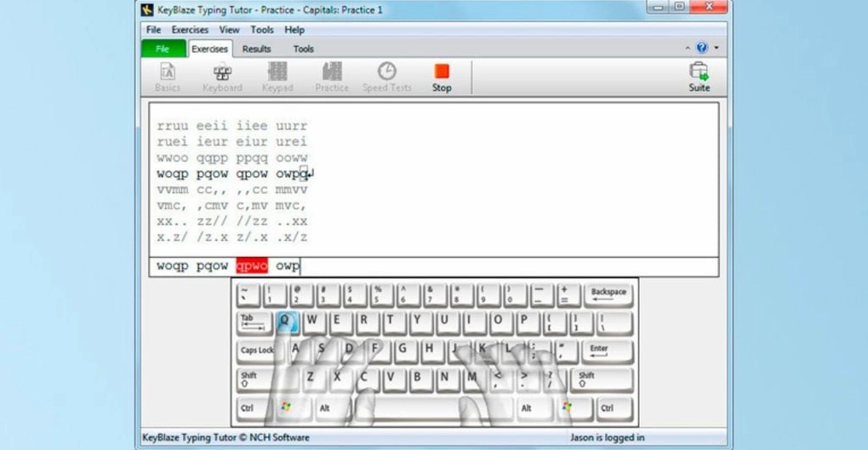Select the Practice toolbar icon
This screenshot has width=868, height=450.
coord(332,77)
